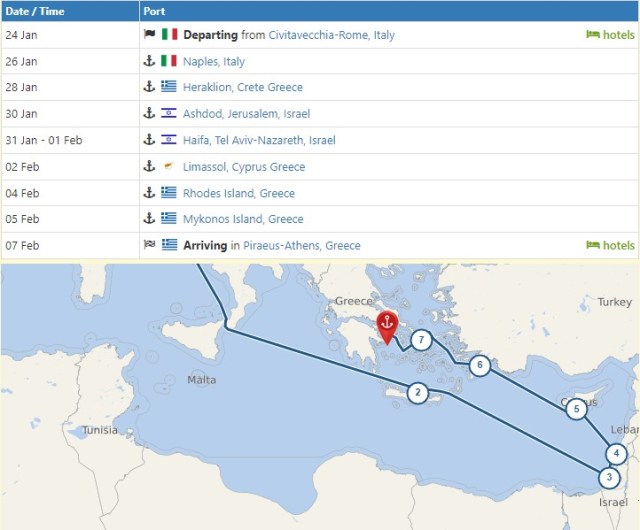Click the Limassol, Cyprus Greece link
This screenshot has width=640, height=530.
[x=244, y=167]
